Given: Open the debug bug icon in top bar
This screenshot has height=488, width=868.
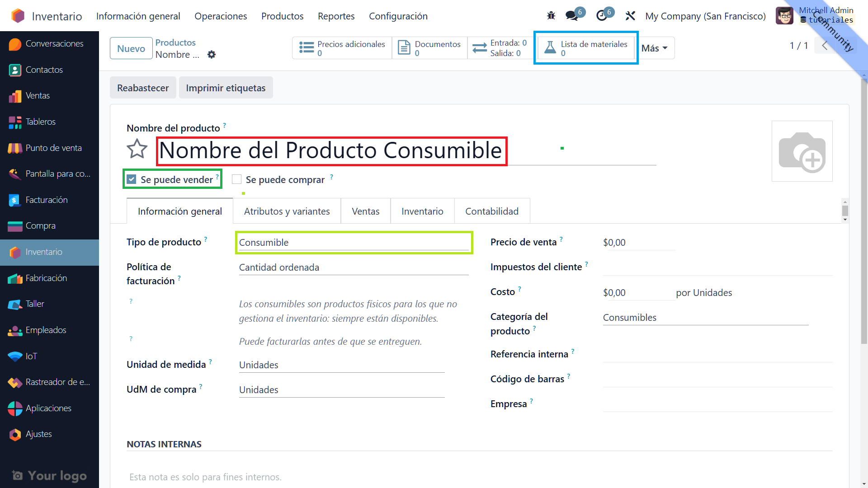Looking at the screenshot, I should [551, 16].
